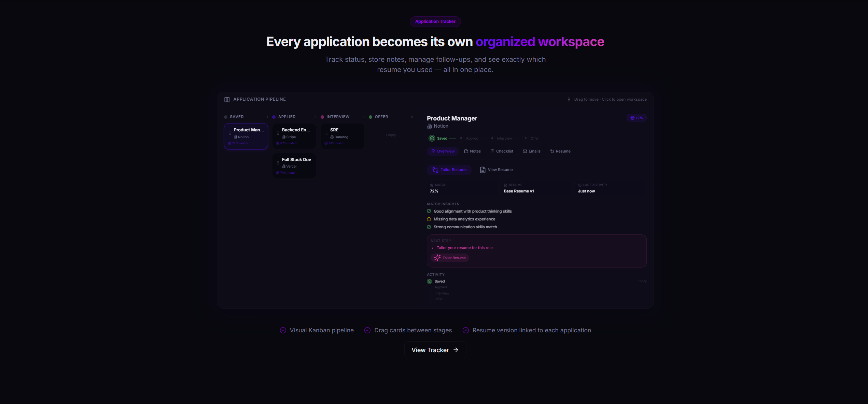
Task: Switch to the Checklist tab
Action: pyautogui.click(x=502, y=151)
